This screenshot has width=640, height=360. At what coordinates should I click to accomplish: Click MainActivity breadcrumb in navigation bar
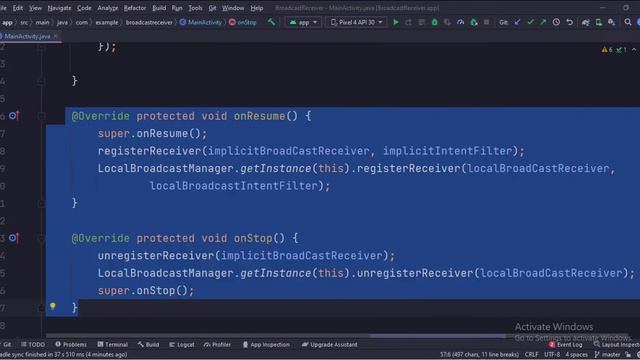(201, 22)
